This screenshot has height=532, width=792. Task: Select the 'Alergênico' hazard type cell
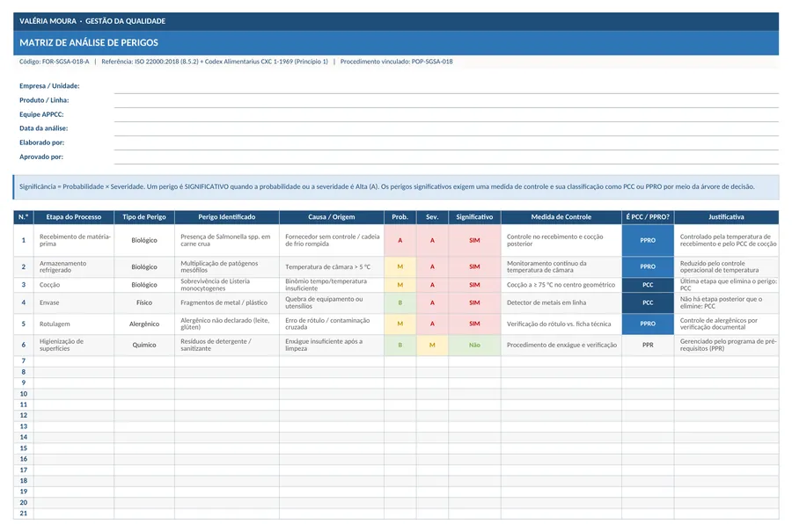[x=144, y=324]
